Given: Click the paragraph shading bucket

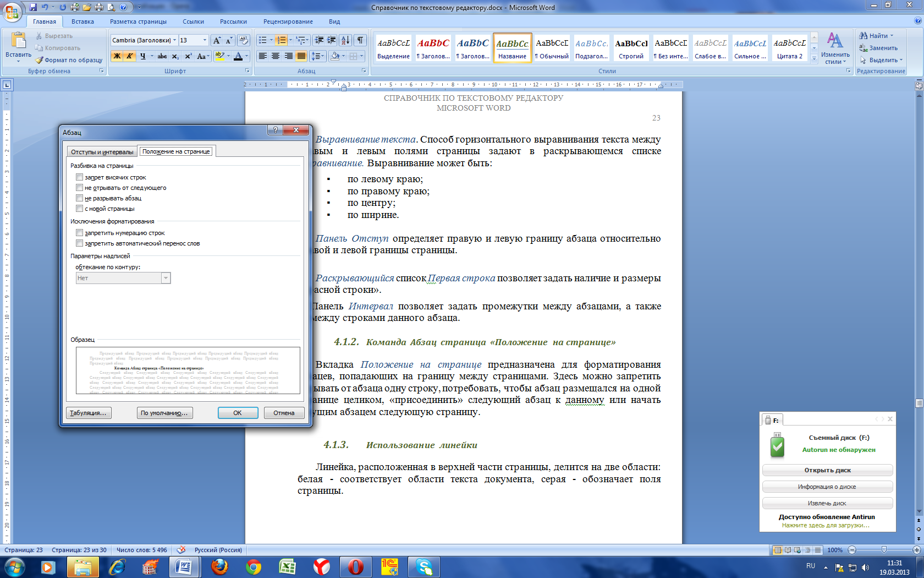Looking at the screenshot, I should point(334,56).
